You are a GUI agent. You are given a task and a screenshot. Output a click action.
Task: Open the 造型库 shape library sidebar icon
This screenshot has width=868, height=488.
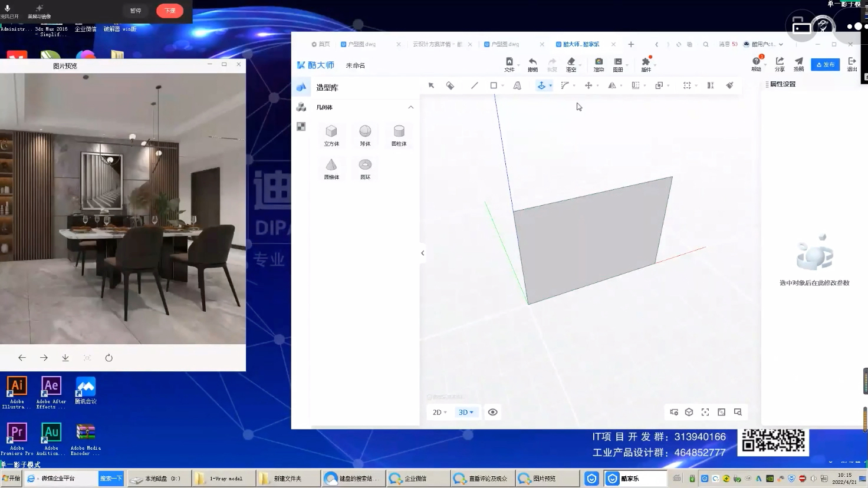301,87
